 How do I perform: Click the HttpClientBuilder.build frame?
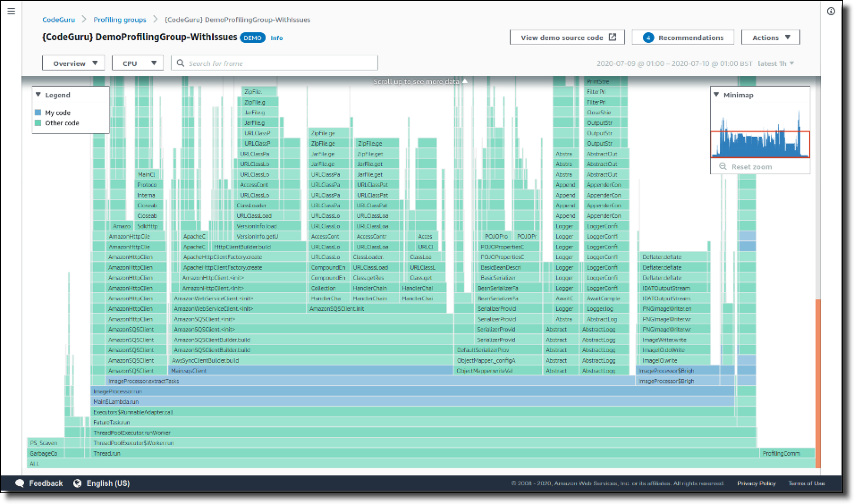pos(258,247)
